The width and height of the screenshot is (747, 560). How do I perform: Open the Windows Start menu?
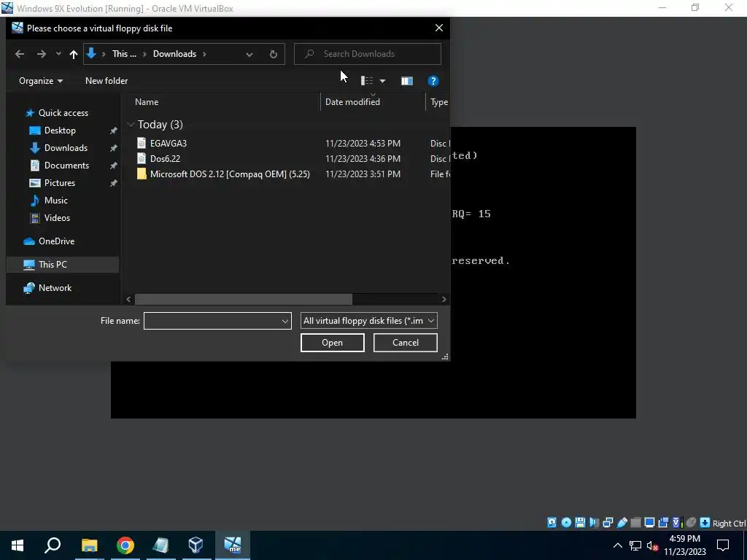click(x=18, y=545)
